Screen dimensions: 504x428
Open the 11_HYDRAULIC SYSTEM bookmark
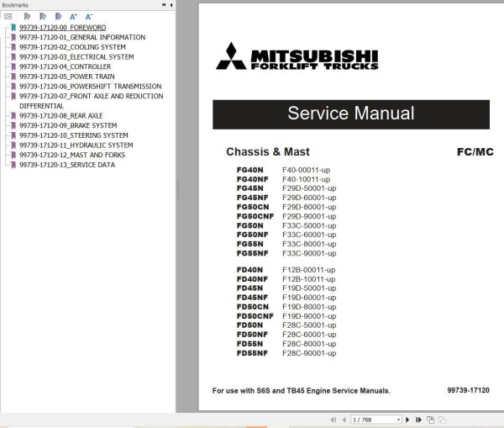pyautogui.click(x=76, y=145)
